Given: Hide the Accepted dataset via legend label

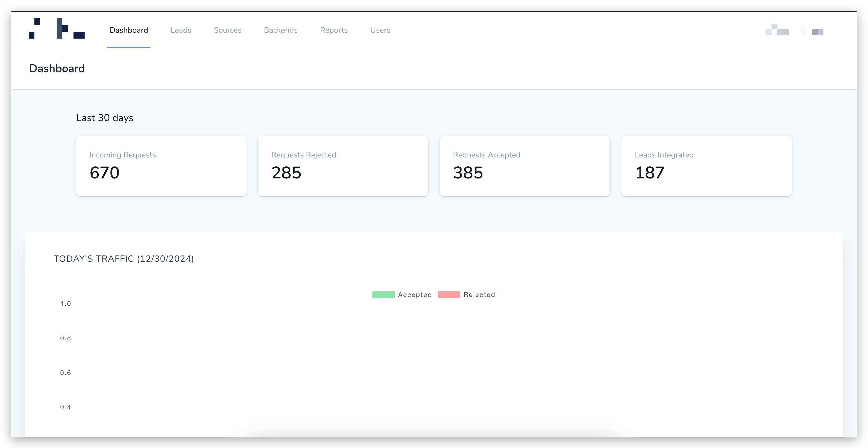Looking at the screenshot, I should coord(414,295).
